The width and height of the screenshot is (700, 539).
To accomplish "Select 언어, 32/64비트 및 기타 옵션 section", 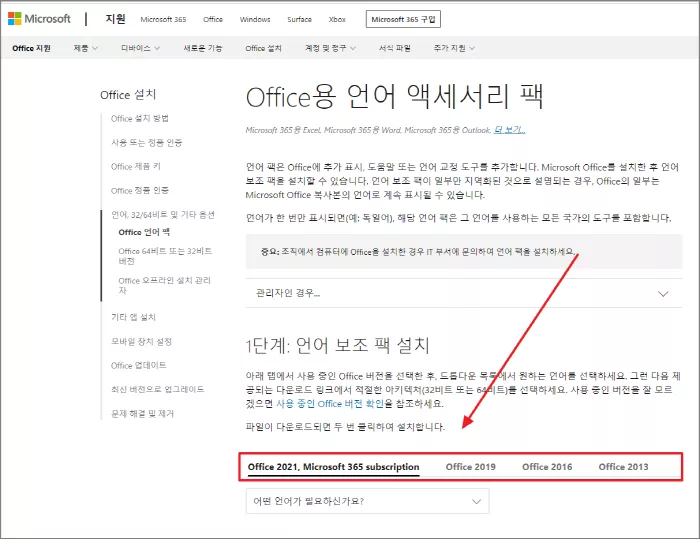I will point(163,215).
